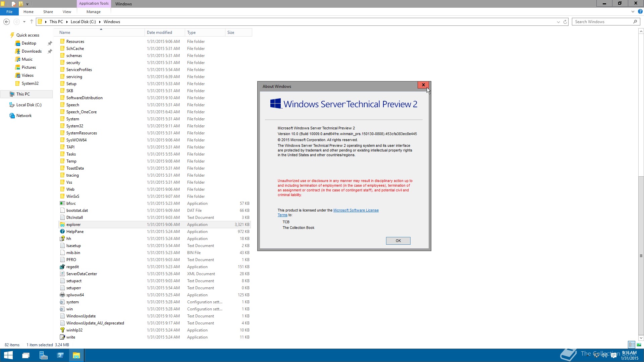
Task: Click the This PC breadcrumb
Action: [x=56, y=22]
